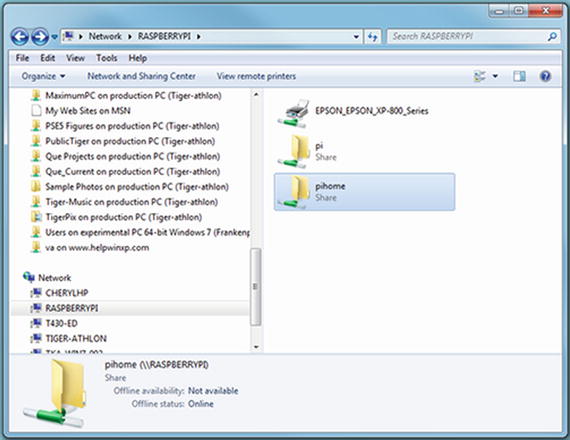The width and height of the screenshot is (570, 440).
Task: Click pihome (\\RASPBERRYPI) title in details pane
Action: [x=157, y=365]
